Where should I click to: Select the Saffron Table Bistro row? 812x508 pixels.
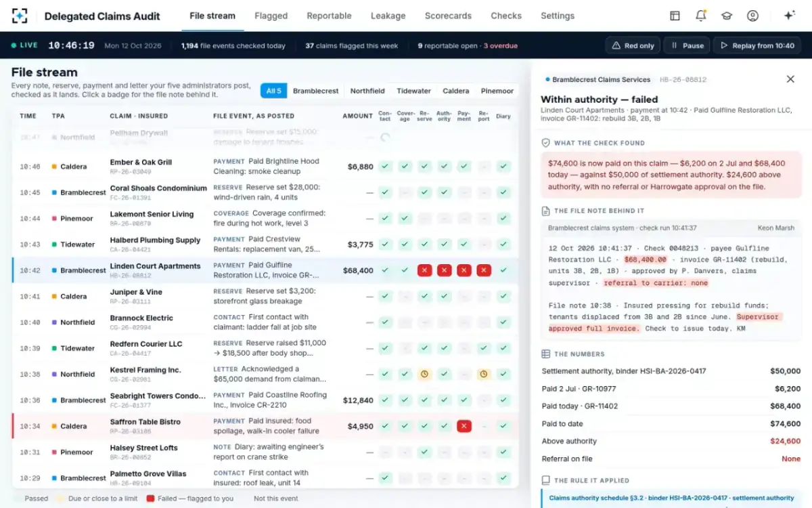(x=265, y=426)
